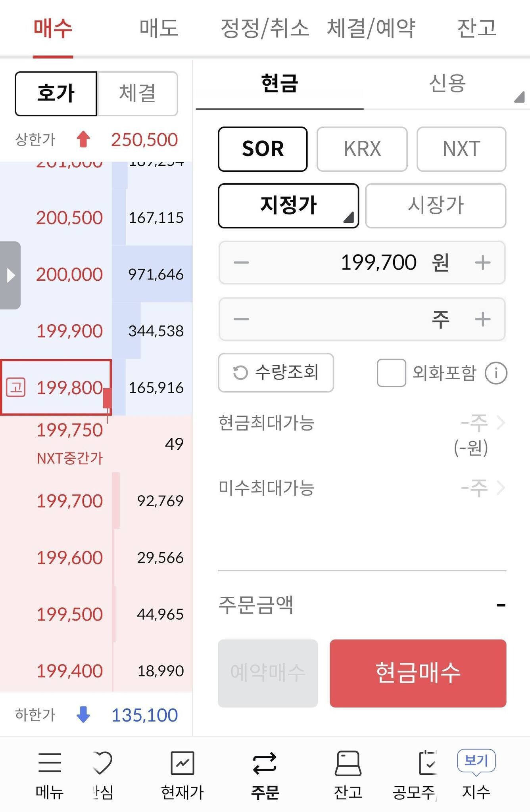The width and height of the screenshot is (530, 812).
Task: Switch to the 매도 tab
Action: coord(159,28)
